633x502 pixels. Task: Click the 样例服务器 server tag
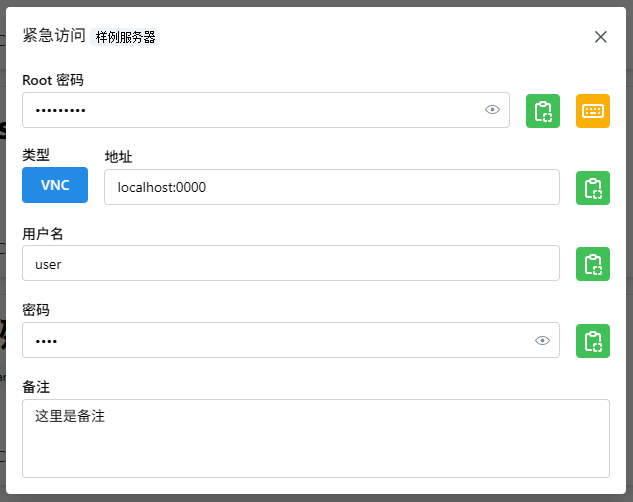pos(125,37)
